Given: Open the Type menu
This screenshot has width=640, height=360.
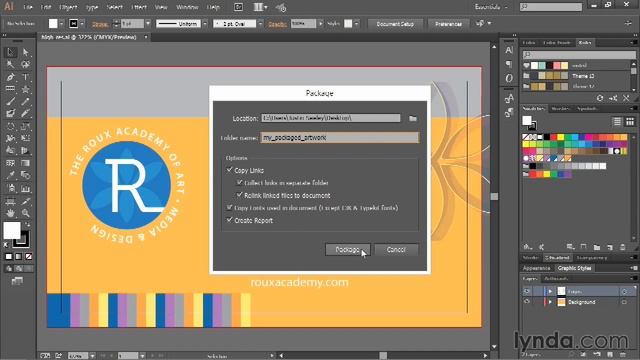Looking at the screenshot, I should point(92,7).
